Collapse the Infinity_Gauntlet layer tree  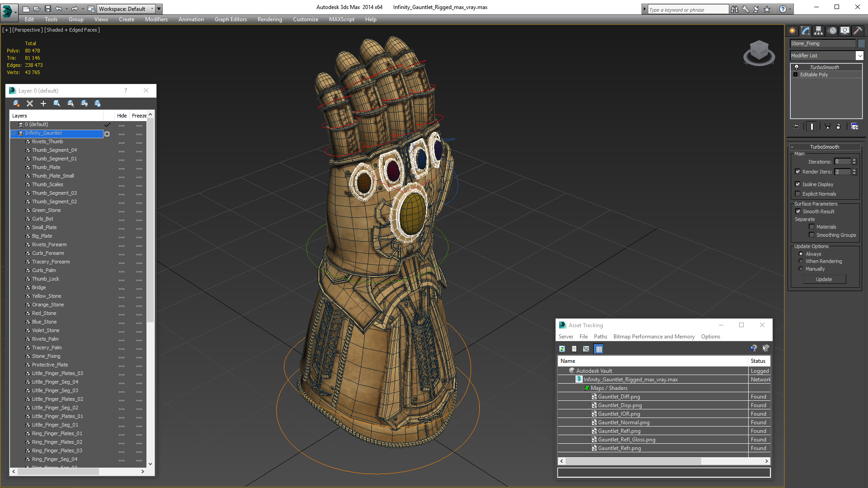point(14,133)
